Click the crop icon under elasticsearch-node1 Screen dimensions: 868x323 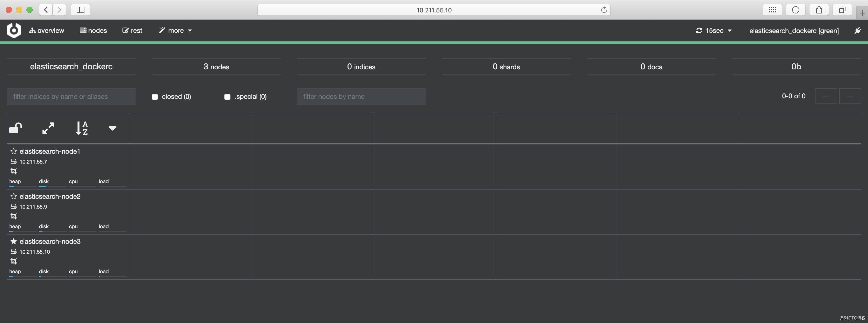[13, 171]
